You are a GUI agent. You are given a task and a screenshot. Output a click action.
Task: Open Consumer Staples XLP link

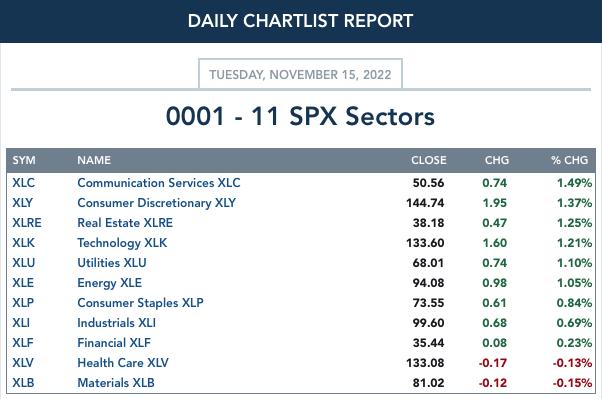(140, 303)
